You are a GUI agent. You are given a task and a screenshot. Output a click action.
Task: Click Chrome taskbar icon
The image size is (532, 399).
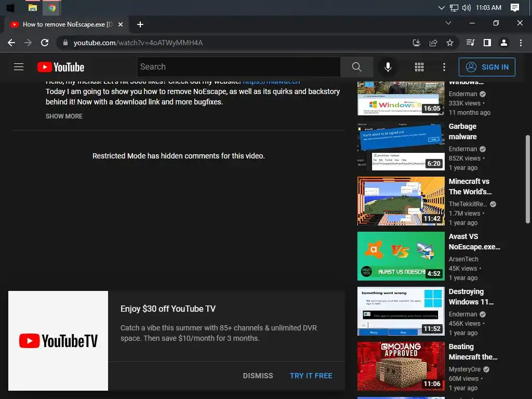[x=52, y=7]
